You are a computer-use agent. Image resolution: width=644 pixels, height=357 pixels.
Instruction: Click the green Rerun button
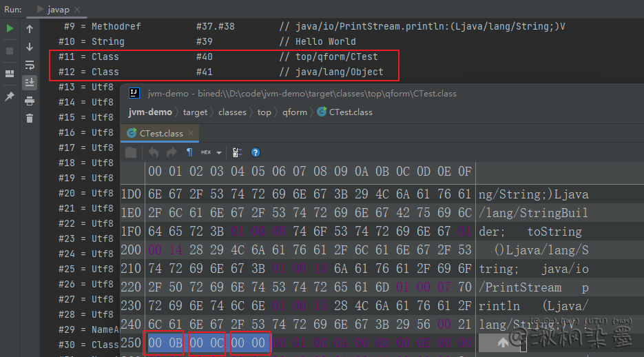(x=10, y=29)
